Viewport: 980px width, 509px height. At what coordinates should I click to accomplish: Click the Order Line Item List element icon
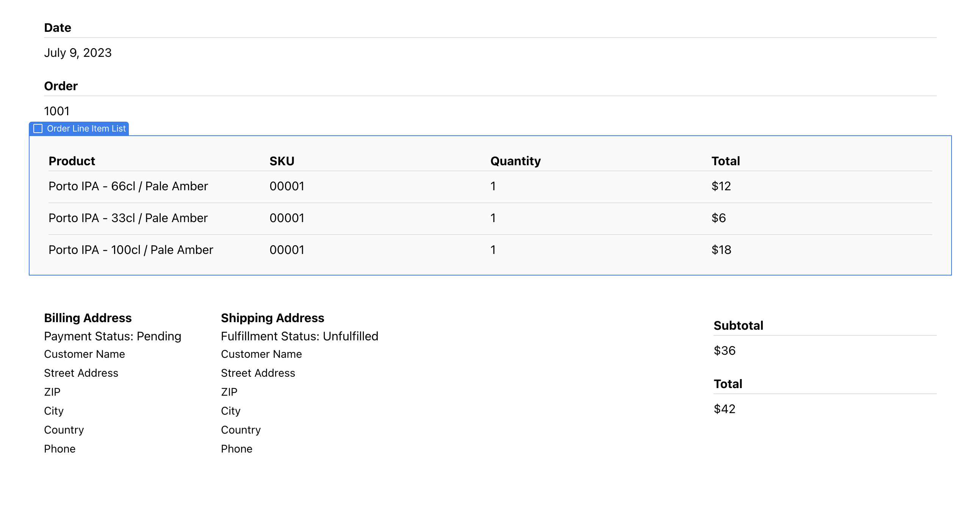click(38, 128)
